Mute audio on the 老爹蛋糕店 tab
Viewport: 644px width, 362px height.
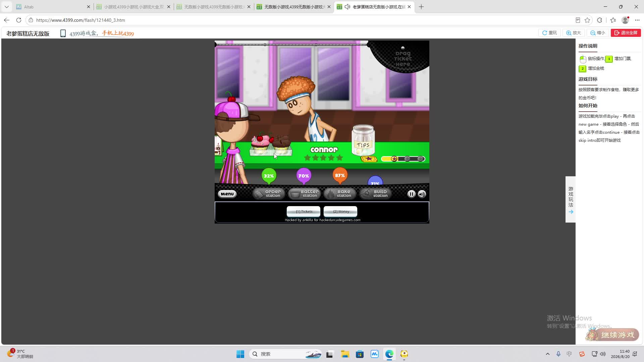pyautogui.click(x=347, y=7)
